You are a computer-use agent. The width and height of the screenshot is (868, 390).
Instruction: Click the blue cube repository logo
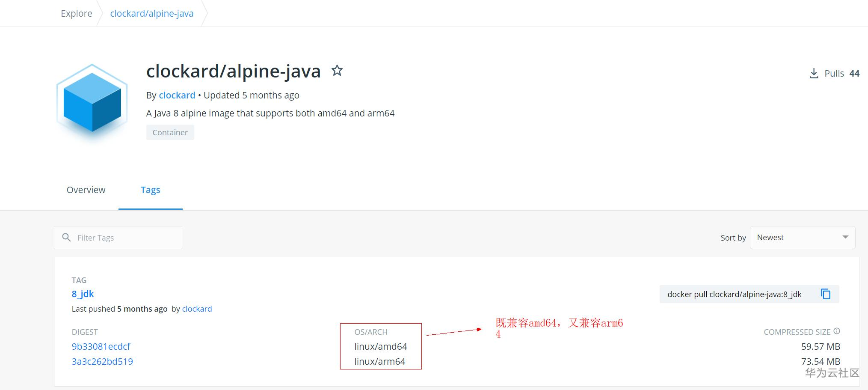pyautogui.click(x=92, y=102)
